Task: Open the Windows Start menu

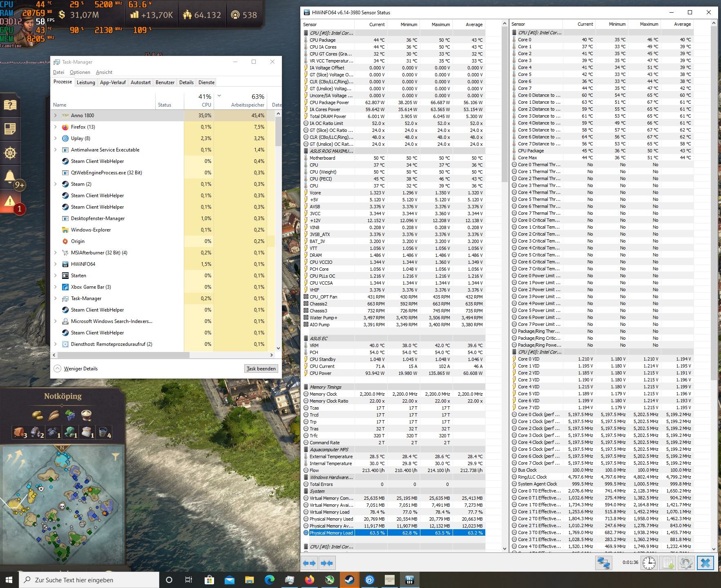Action: 9,580
